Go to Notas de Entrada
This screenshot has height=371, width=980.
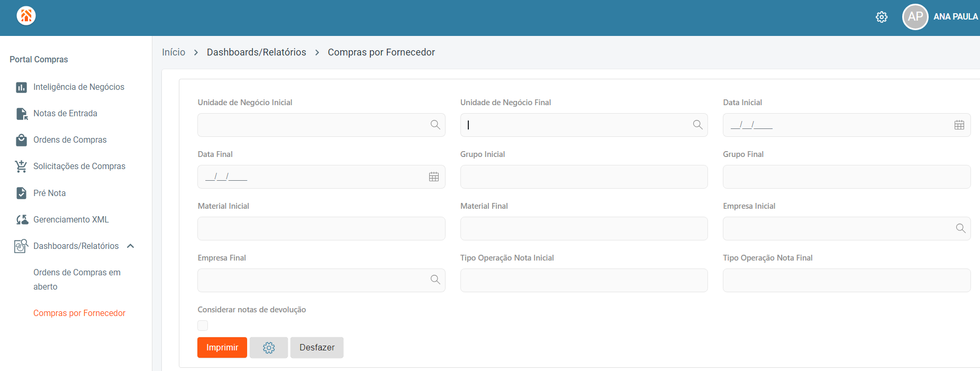pos(65,113)
